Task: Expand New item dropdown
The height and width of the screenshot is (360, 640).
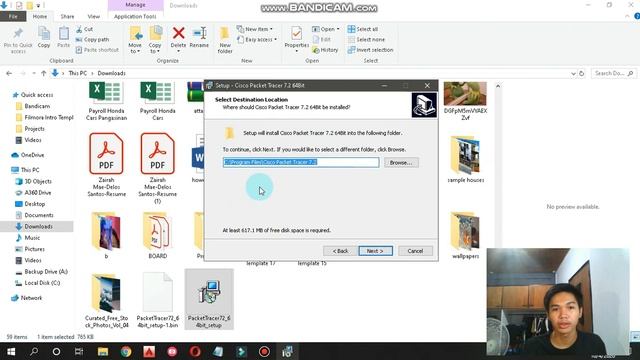Action: point(255,29)
